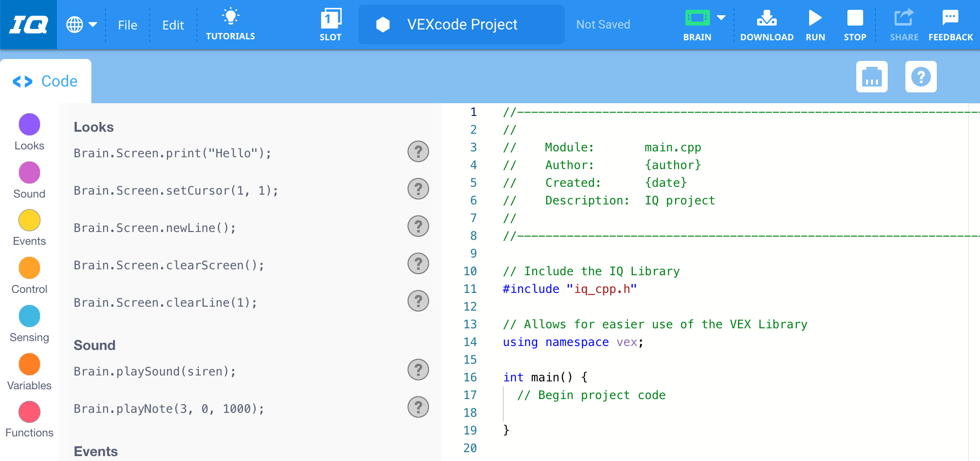Open the VEXcode Project name field dropdown

tap(461, 24)
